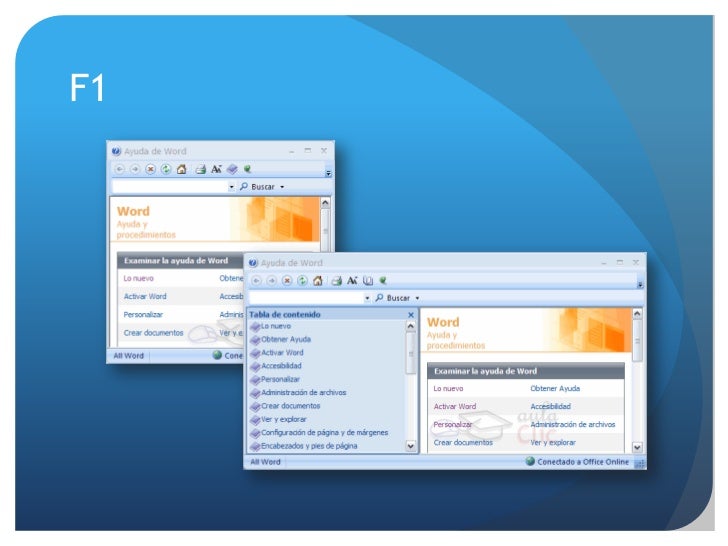The width and height of the screenshot is (728, 546).
Task: Open toolbar options arrow in rear window
Action: (328, 173)
